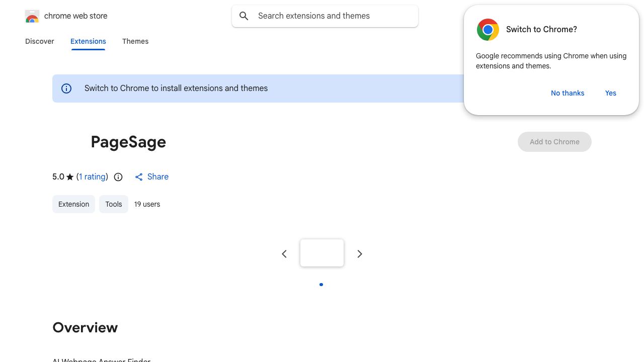Click Yes in Switch to Chrome popup
Image resolution: width=644 pixels, height=362 pixels.
(x=611, y=93)
